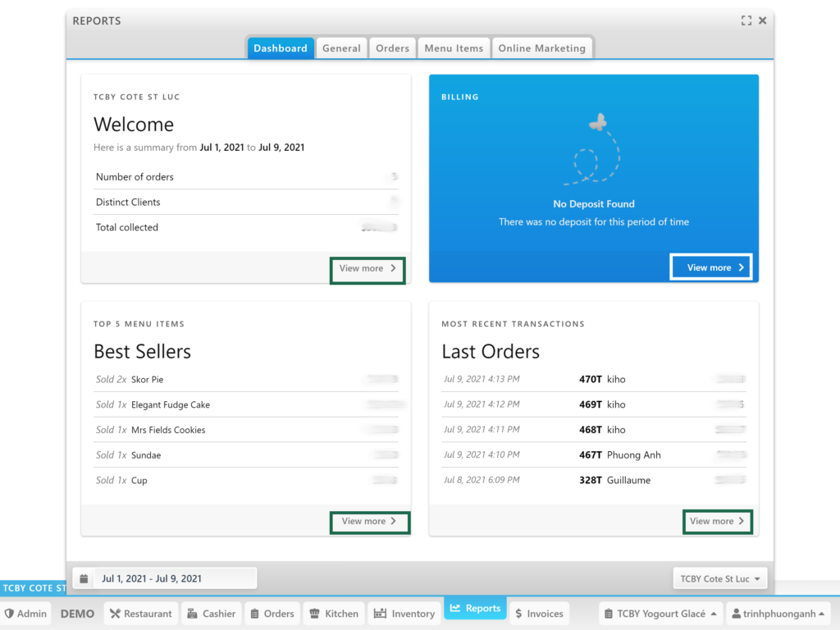840x630 pixels.
Task: Click the date range field Jul 1 - Jul 9
Action: pos(174,578)
